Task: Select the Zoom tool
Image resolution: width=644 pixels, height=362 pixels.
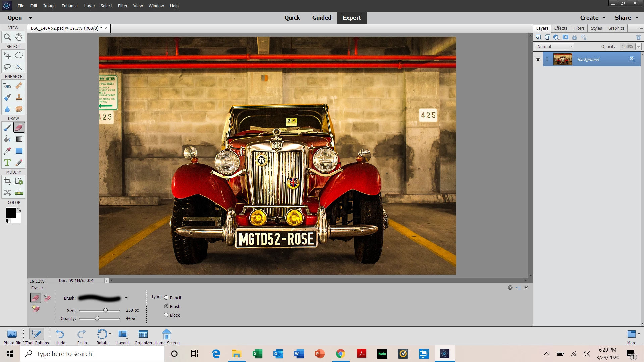Action: tap(7, 37)
